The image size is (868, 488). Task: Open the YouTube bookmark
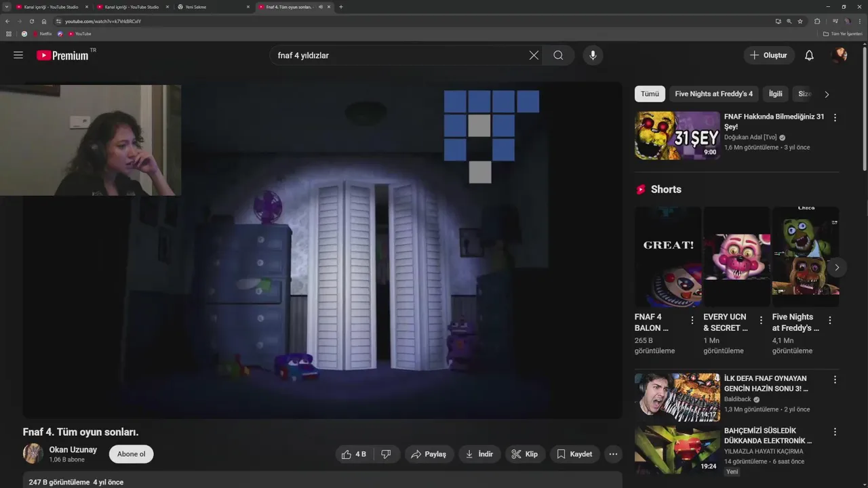(x=80, y=34)
